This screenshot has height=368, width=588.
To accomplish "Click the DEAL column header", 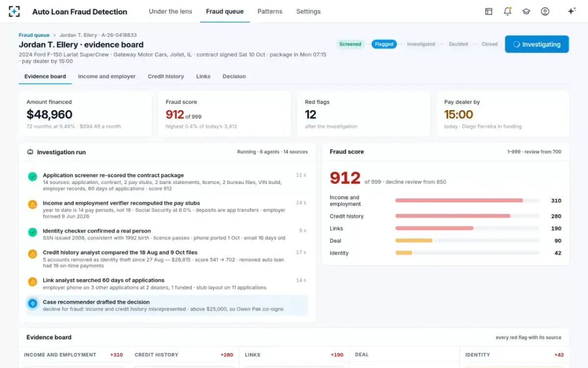I will [x=404, y=355].
